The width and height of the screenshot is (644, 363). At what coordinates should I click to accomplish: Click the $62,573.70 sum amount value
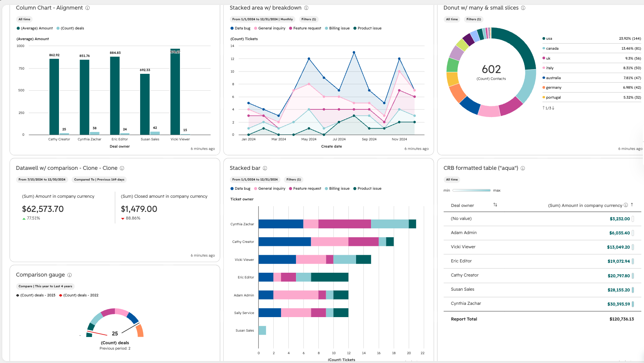point(43,209)
